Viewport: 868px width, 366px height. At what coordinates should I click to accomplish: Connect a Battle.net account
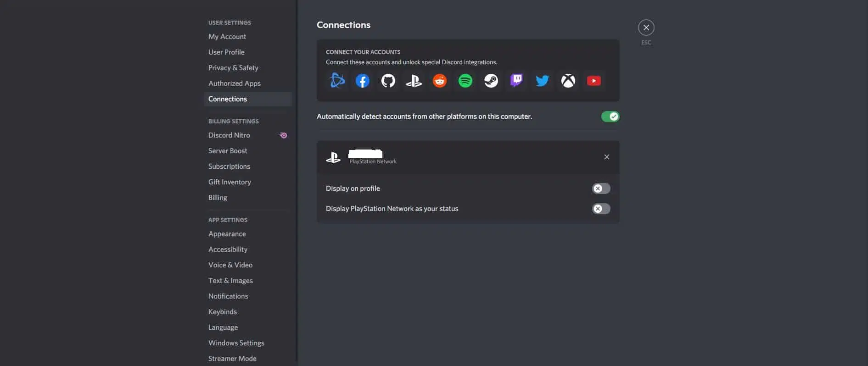[337, 81]
